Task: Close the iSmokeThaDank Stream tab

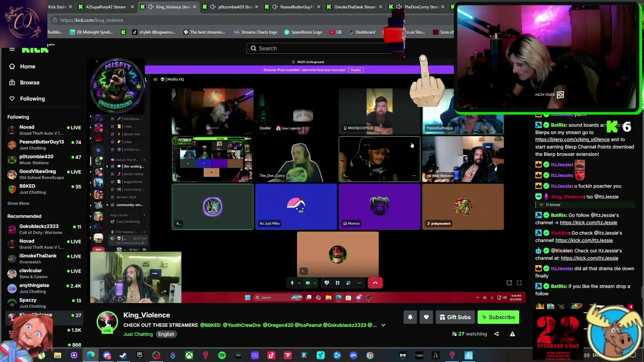Action: [x=380, y=7]
